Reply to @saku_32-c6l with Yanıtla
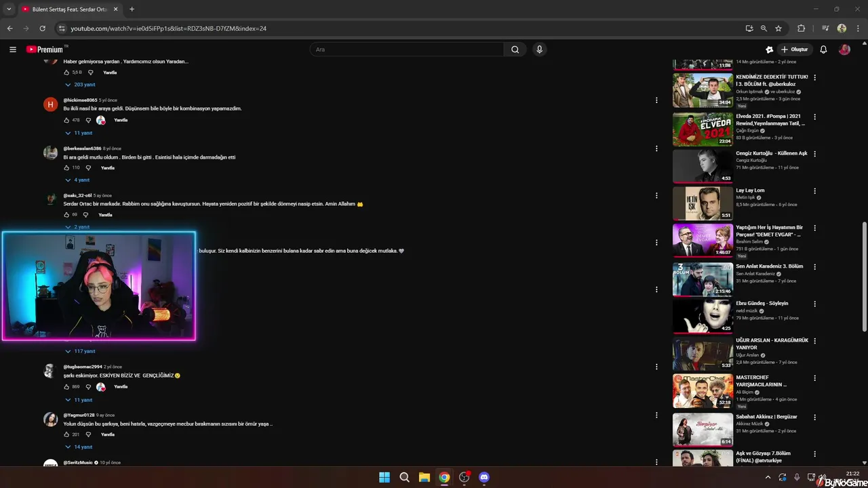Image resolution: width=868 pixels, height=488 pixels. coord(105,215)
